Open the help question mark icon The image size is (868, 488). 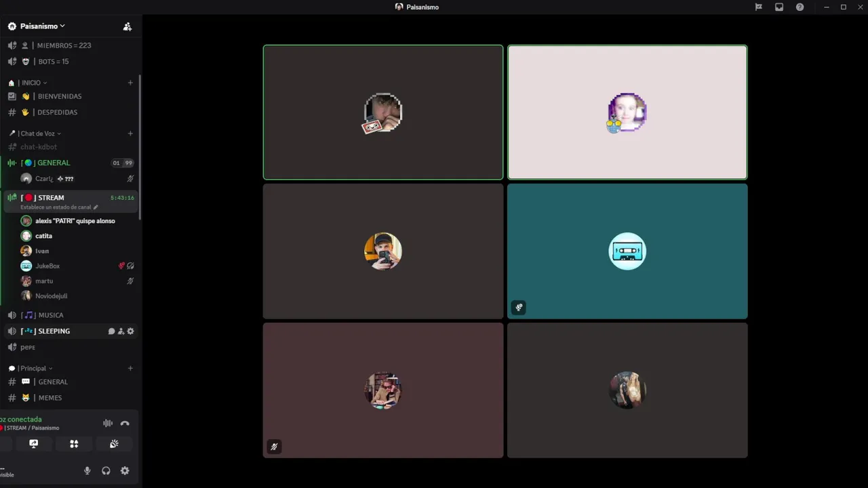(x=800, y=7)
